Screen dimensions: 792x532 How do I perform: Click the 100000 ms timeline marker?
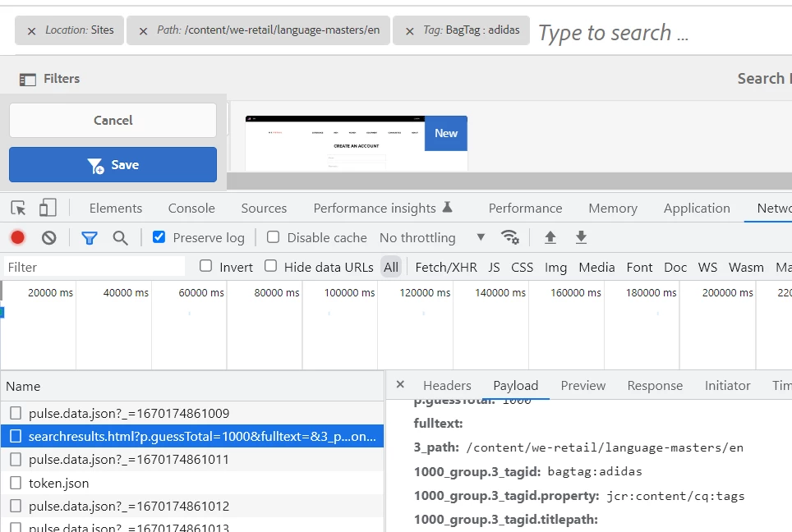pos(349,293)
